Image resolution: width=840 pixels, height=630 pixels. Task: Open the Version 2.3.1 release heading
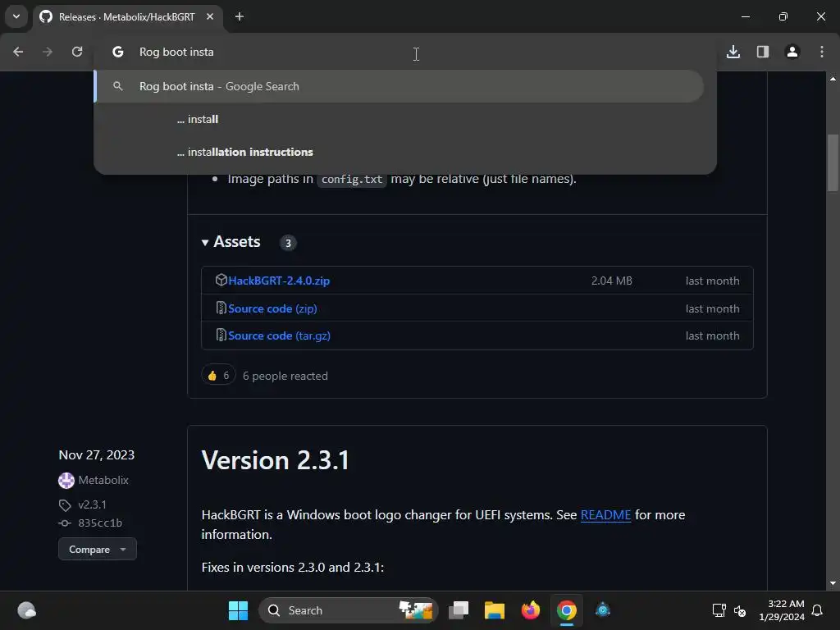coord(276,460)
